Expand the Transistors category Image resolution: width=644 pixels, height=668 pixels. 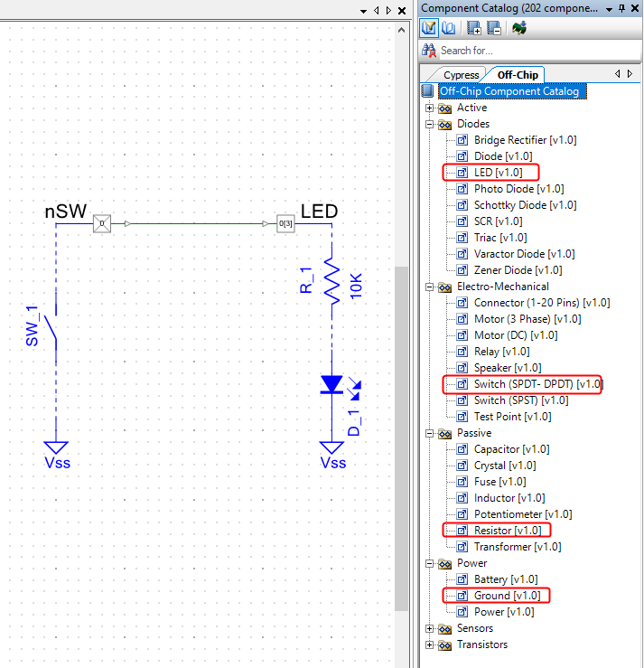[430, 644]
